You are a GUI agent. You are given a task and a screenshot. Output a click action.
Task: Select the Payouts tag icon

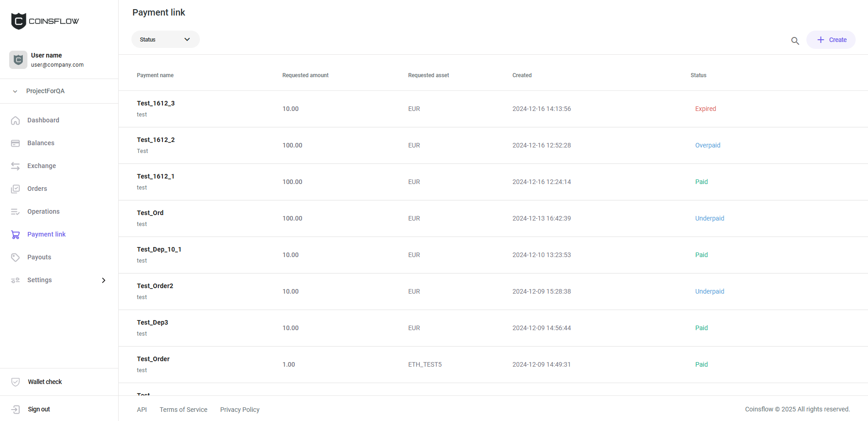pos(16,257)
